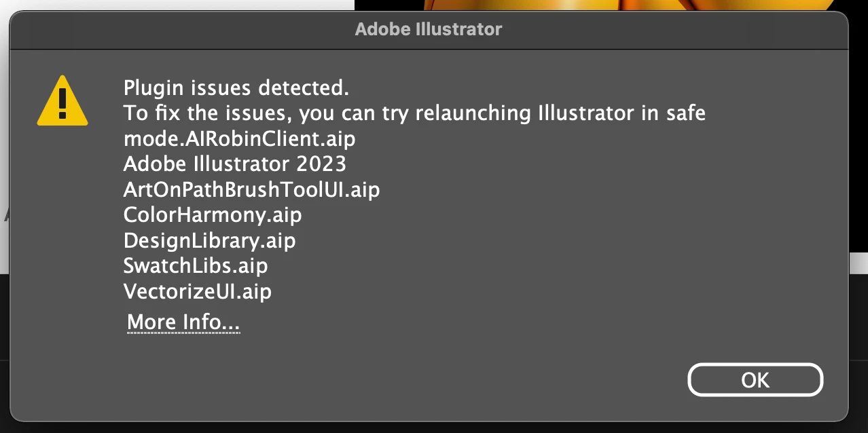The width and height of the screenshot is (868, 433).
Task: Click the DesignLibrary.aip entry
Action: [209, 241]
